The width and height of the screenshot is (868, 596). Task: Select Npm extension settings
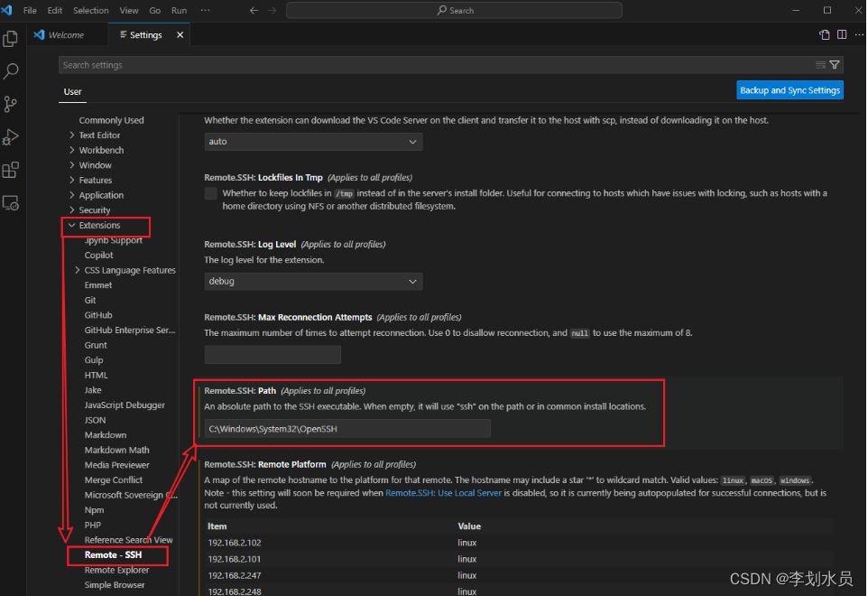[94, 510]
